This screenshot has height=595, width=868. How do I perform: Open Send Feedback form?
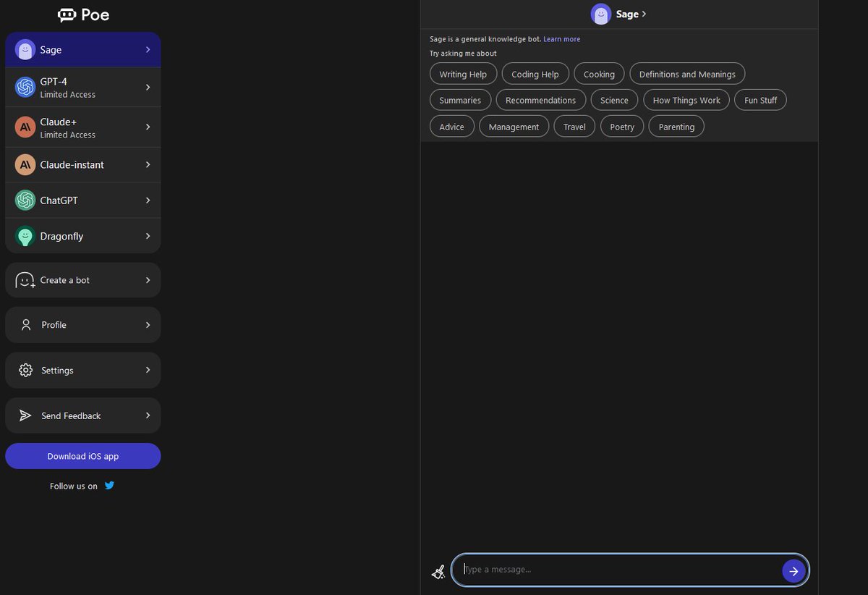[x=83, y=415]
